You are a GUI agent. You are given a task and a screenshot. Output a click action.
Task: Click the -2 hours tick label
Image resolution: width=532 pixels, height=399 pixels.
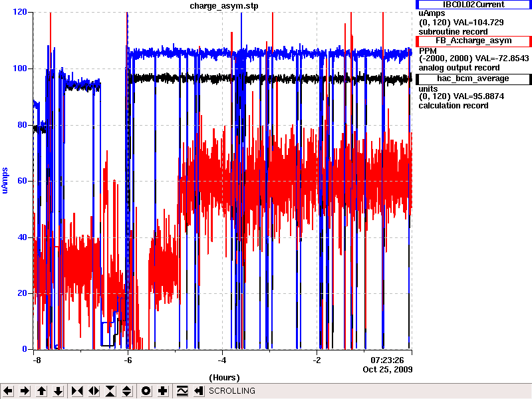click(x=317, y=360)
